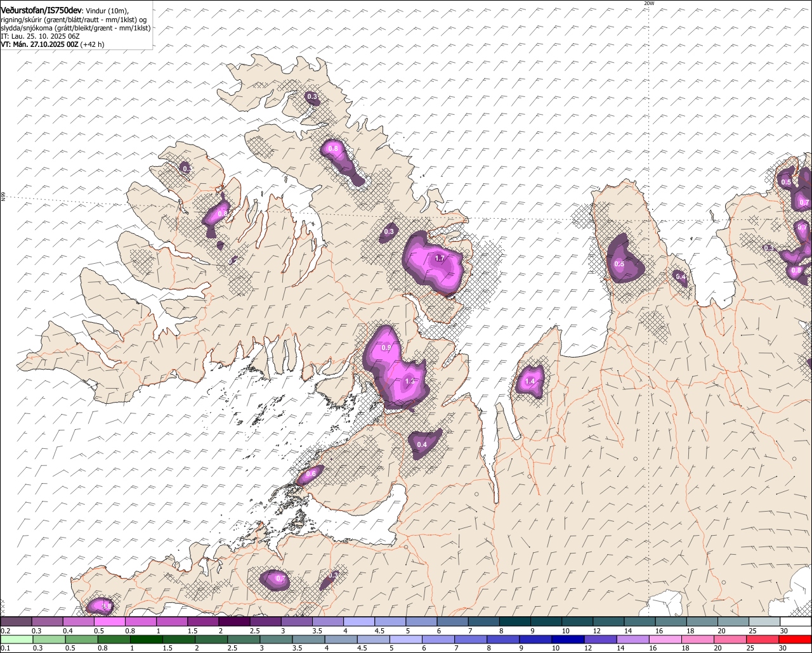The height and width of the screenshot is (653, 812).
Task: Click the N99 latitude label on the left edge
Action: pos(3,197)
